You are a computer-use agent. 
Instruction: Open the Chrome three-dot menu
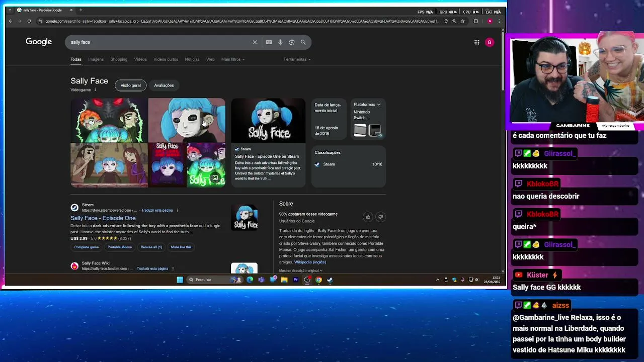tap(499, 21)
